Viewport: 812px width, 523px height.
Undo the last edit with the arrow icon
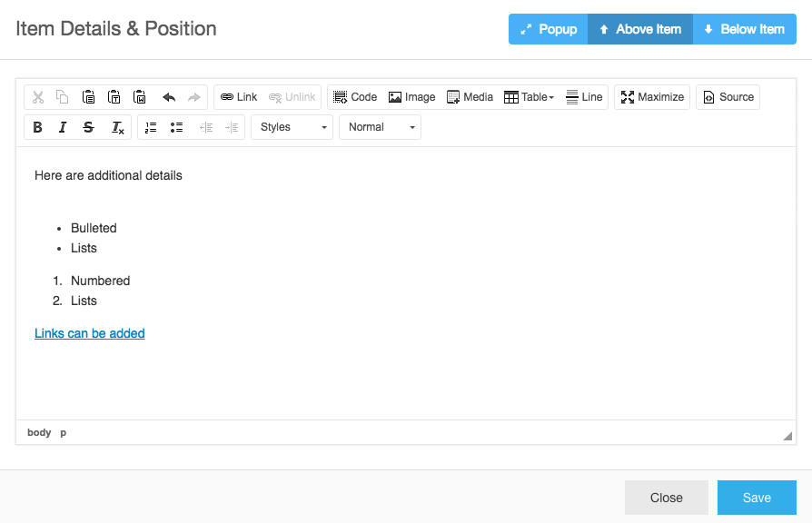click(x=169, y=97)
